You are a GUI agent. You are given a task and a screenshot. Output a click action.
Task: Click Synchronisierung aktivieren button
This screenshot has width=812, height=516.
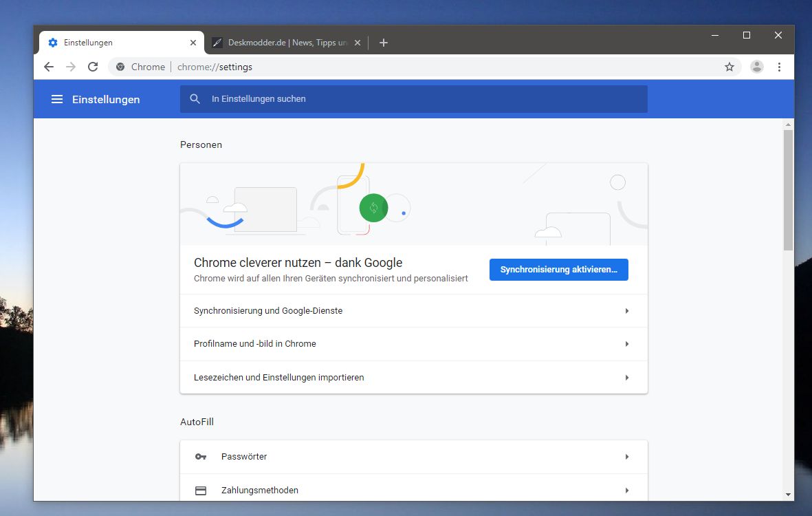(x=559, y=270)
